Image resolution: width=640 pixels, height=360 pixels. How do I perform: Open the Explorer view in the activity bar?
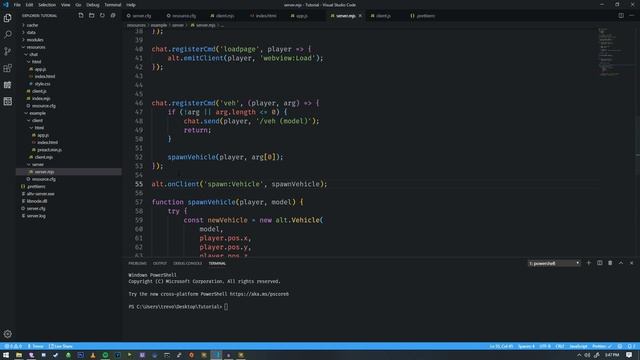point(8,18)
